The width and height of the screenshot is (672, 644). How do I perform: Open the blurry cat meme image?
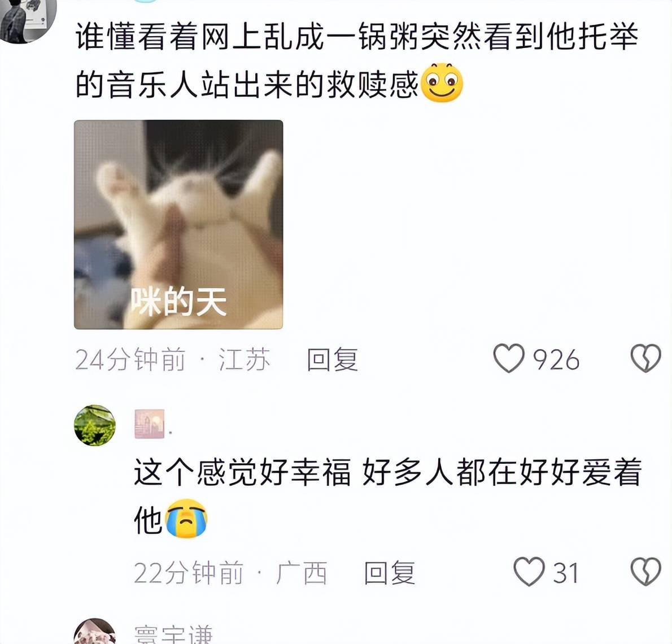[178, 225]
